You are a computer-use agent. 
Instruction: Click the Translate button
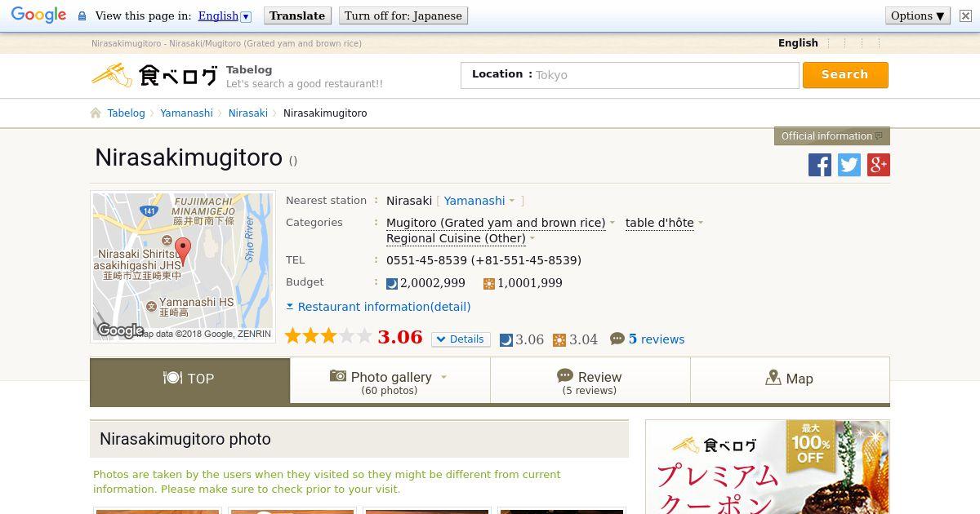[x=297, y=16]
